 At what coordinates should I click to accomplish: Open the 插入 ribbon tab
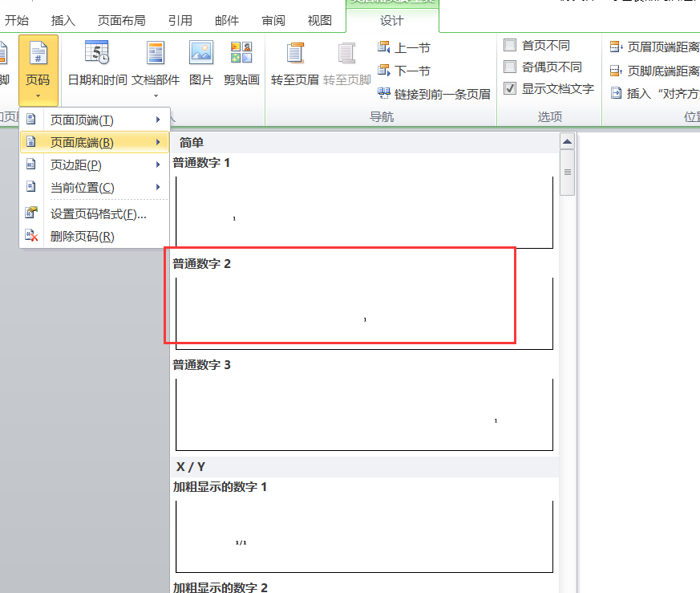(63, 21)
